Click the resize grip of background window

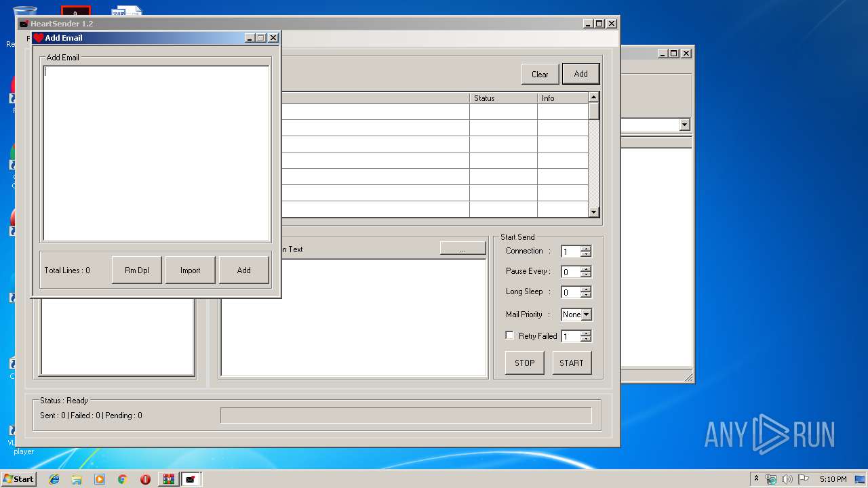click(x=688, y=378)
